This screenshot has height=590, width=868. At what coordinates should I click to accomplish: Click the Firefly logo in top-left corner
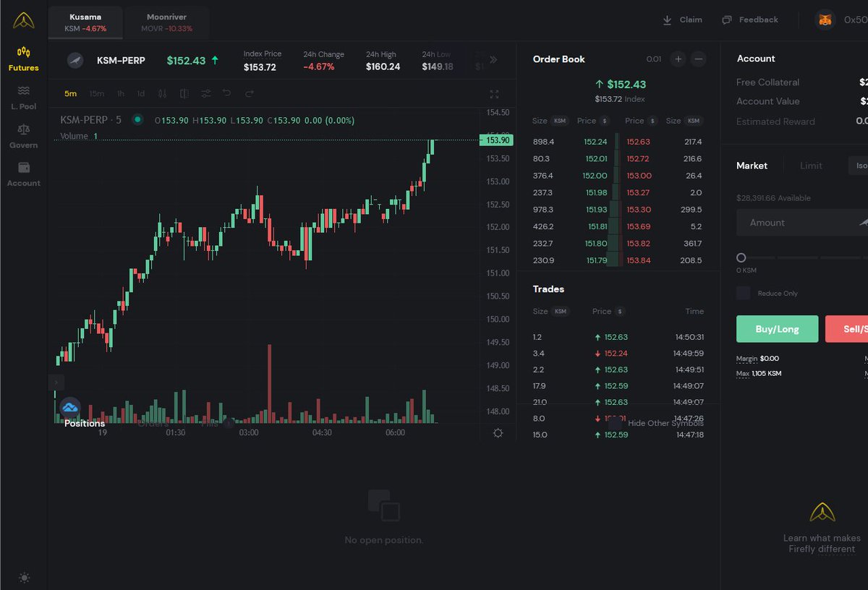(x=23, y=21)
